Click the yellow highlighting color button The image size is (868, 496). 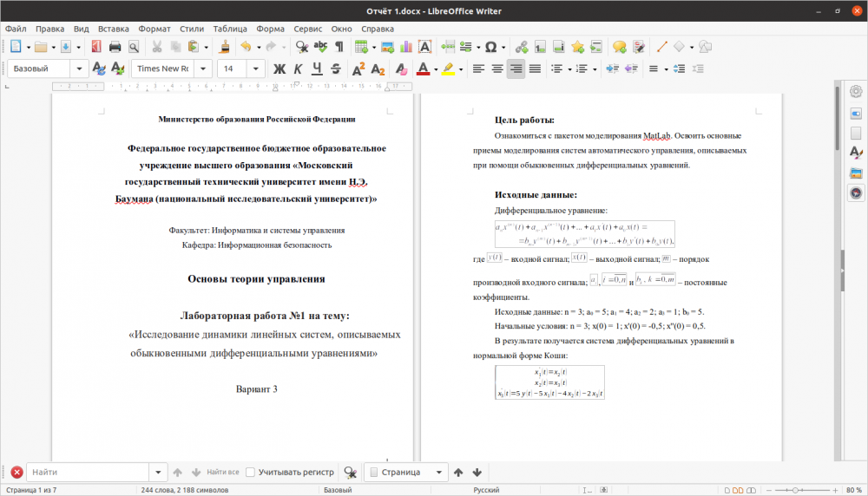[448, 69]
